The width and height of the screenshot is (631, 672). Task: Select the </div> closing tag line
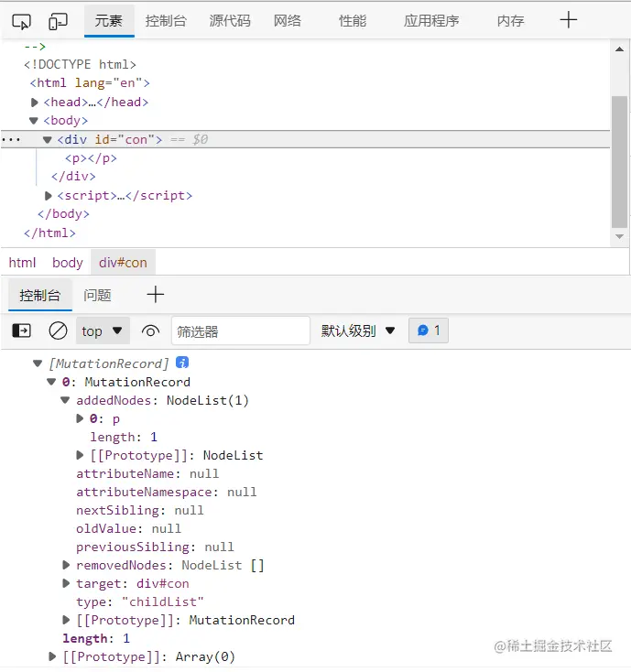(x=73, y=177)
